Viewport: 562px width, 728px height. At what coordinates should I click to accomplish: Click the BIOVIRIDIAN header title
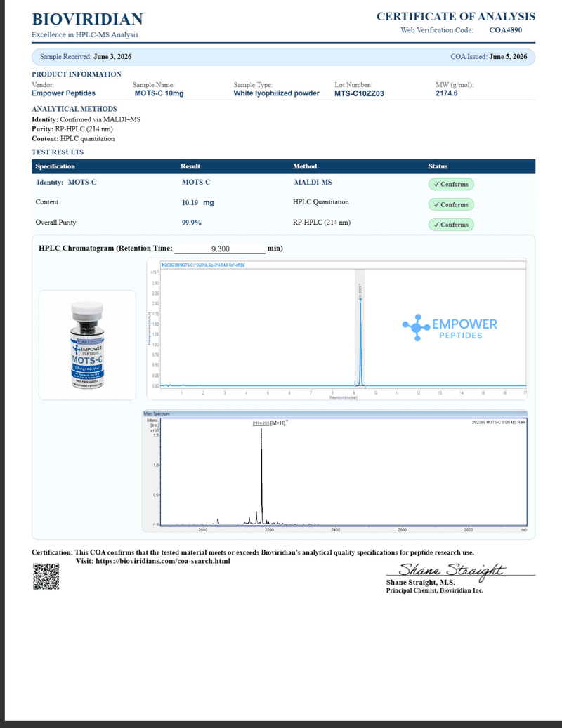tap(87, 19)
